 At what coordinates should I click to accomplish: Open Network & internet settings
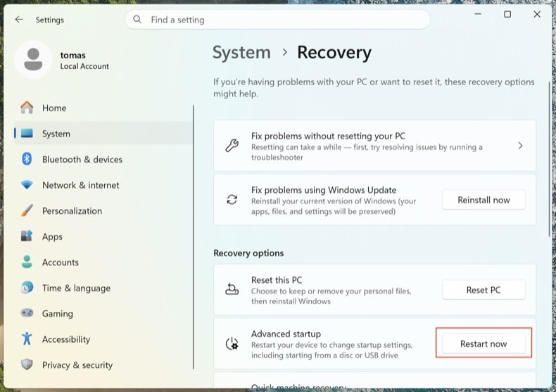(x=103, y=185)
